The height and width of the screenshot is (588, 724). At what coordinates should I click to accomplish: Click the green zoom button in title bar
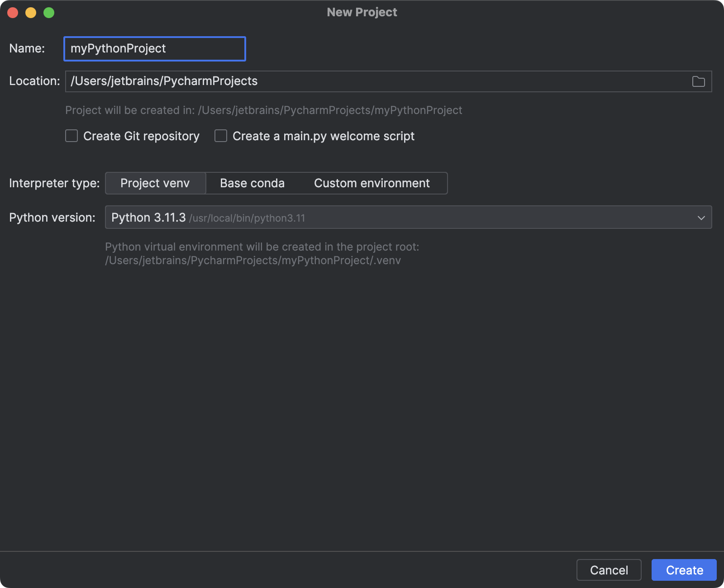[49, 12]
